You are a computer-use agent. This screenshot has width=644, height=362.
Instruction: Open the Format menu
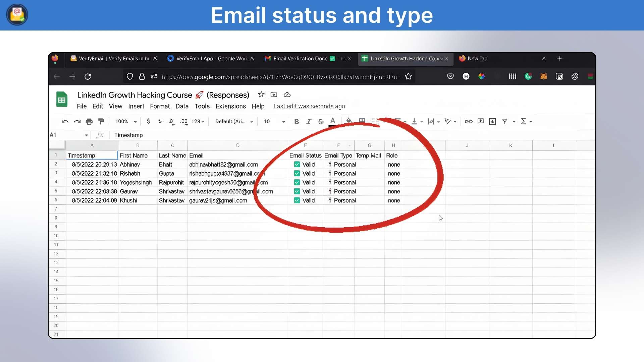click(160, 106)
